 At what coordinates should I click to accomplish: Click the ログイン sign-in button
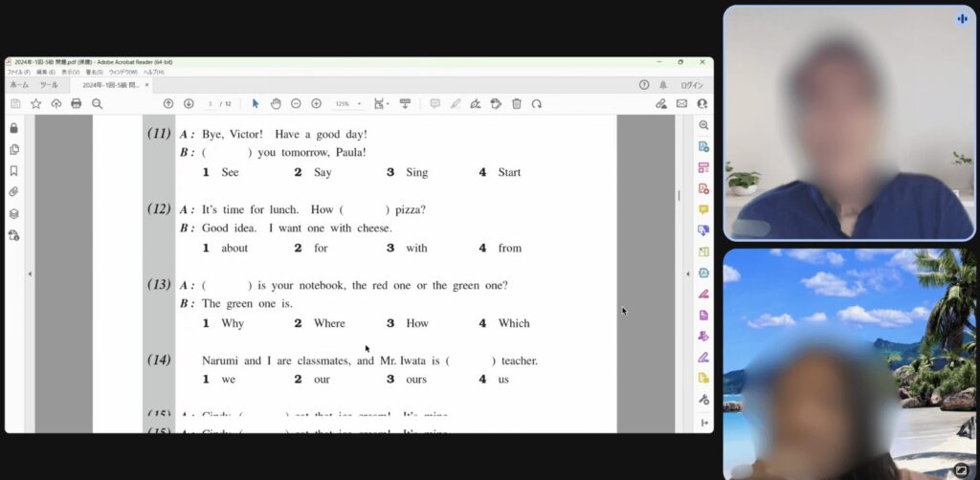(691, 85)
